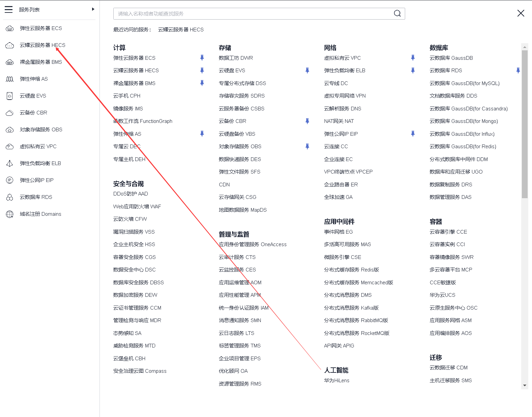Unpin 弹性公网IP EIP in the 网络 list
The image size is (532, 417).
click(413, 134)
